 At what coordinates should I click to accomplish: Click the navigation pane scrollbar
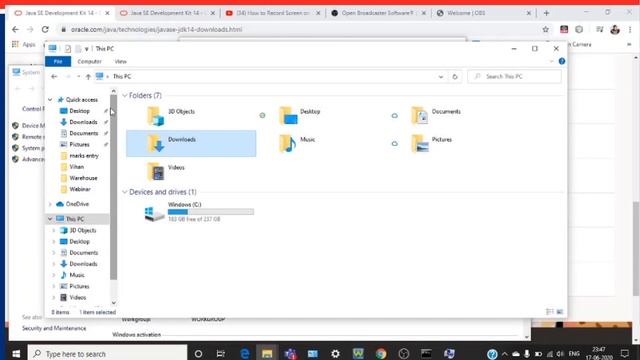coord(113,188)
